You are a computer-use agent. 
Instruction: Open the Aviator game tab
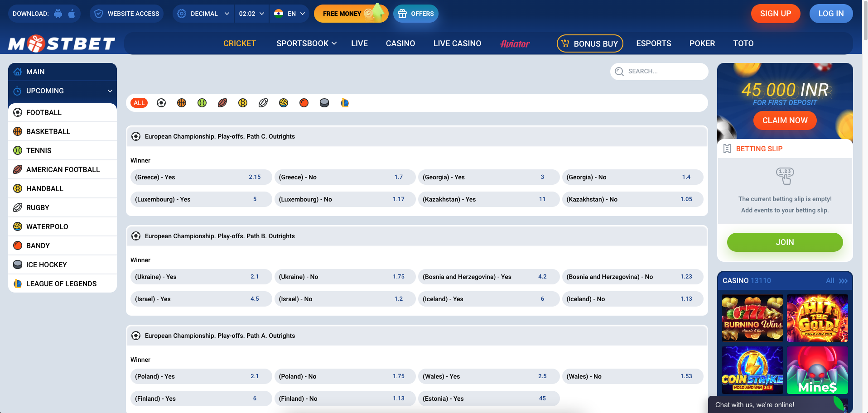(515, 43)
